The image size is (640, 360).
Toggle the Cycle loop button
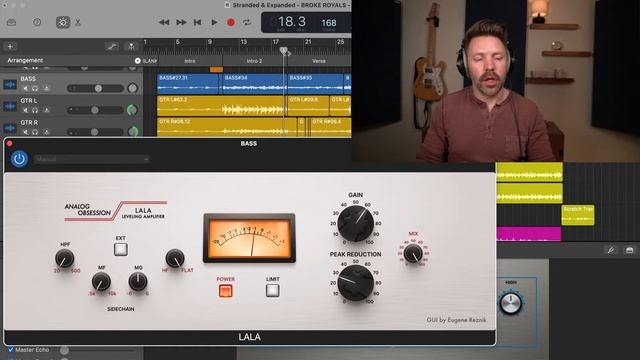(247, 22)
